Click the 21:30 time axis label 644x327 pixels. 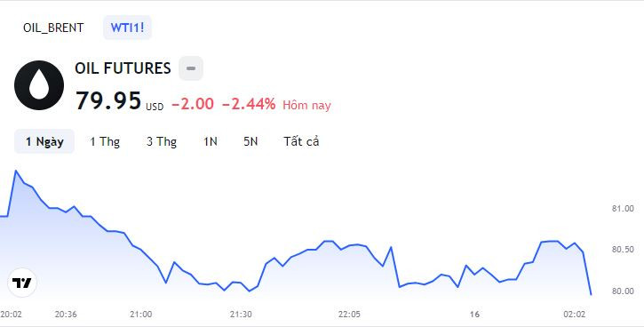[241, 315]
